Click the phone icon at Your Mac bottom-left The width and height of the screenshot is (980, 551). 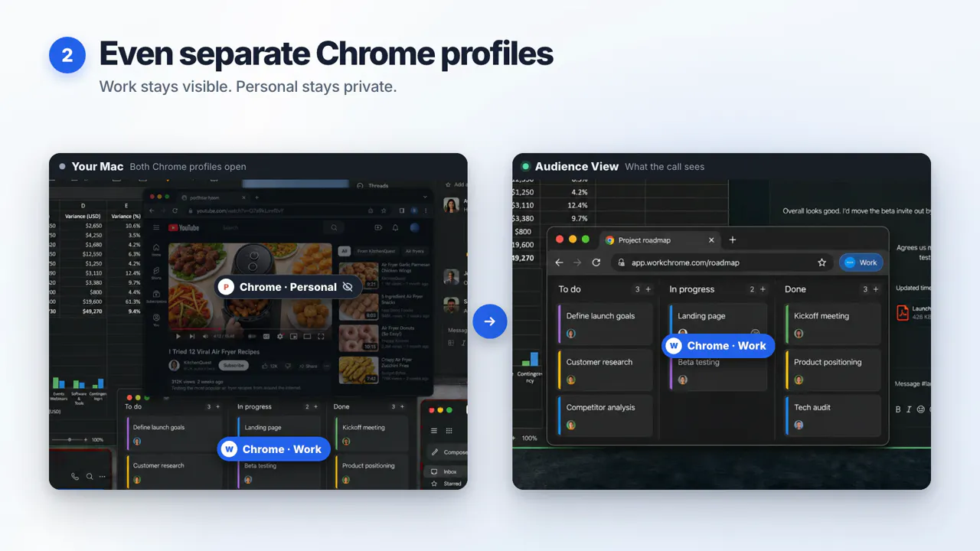[x=75, y=477]
